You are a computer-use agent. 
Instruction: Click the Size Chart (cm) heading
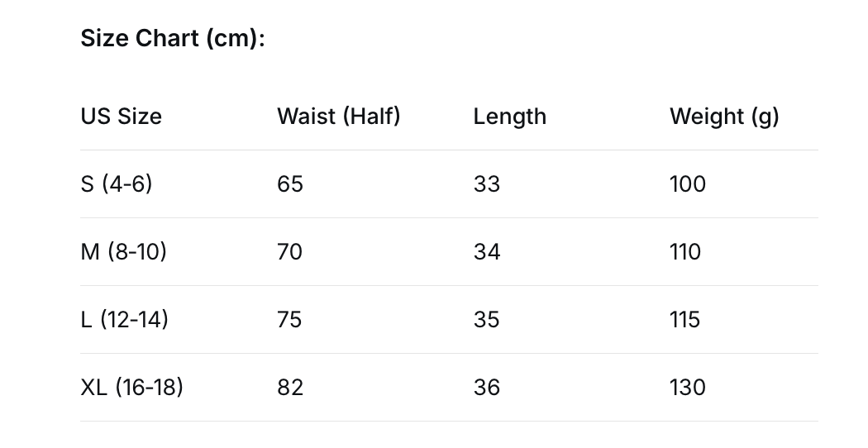click(173, 39)
